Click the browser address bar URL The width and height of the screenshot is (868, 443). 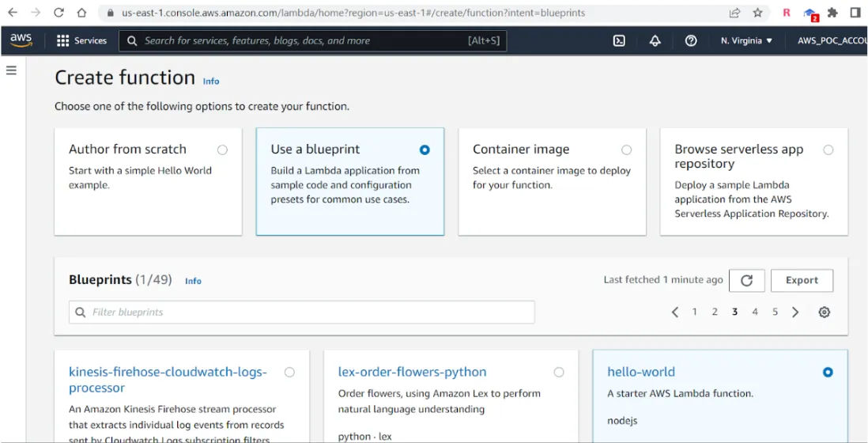point(353,13)
